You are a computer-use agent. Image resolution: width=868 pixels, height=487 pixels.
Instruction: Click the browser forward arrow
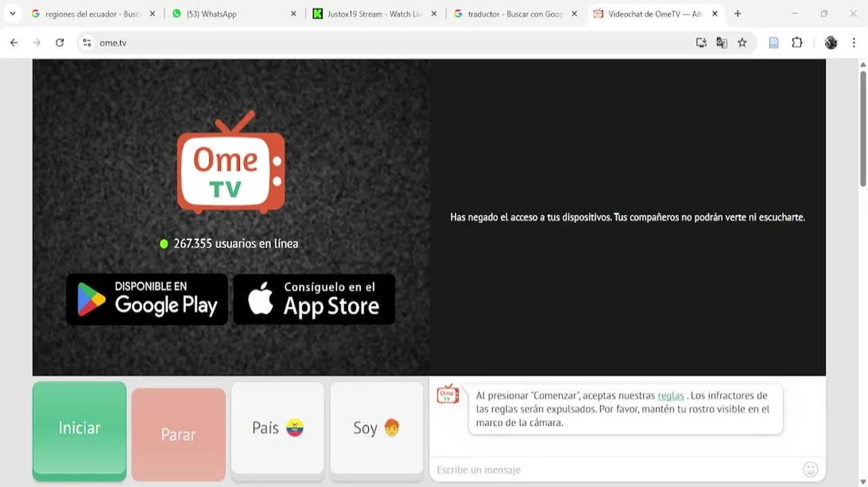(x=37, y=43)
